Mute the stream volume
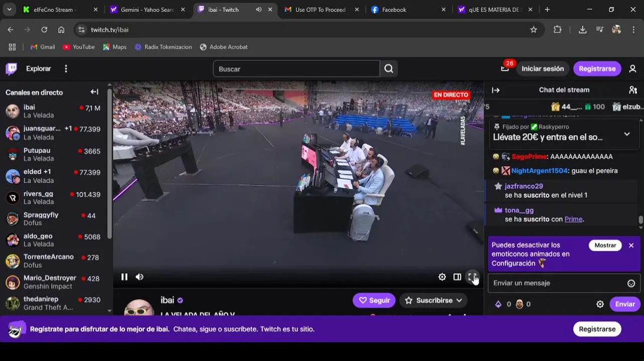Screen dimensions: 644x361 pyautogui.click(x=139, y=277)
